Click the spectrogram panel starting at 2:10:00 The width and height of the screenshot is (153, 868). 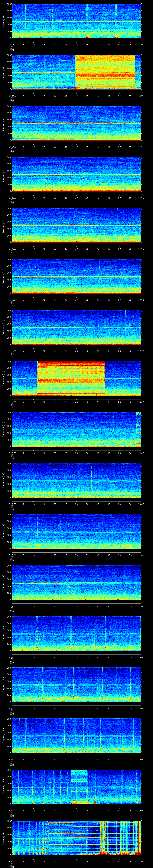pyautogui.click(x=77, y=21)
